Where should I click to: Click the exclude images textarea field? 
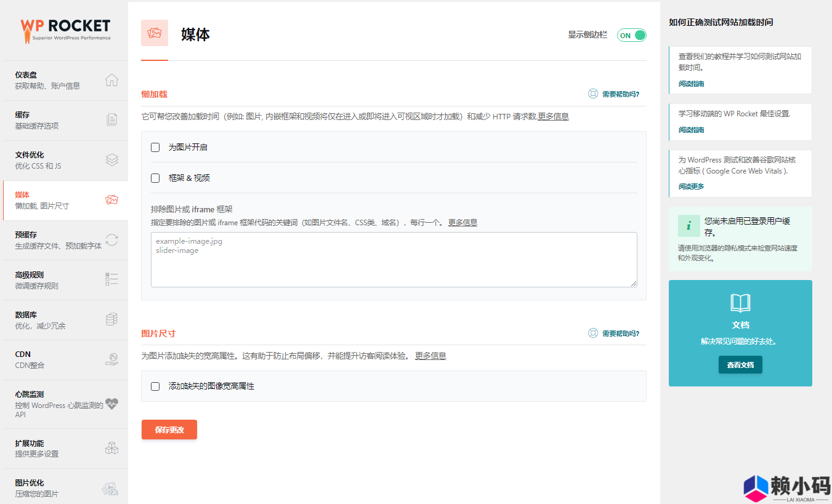(394, 259)
